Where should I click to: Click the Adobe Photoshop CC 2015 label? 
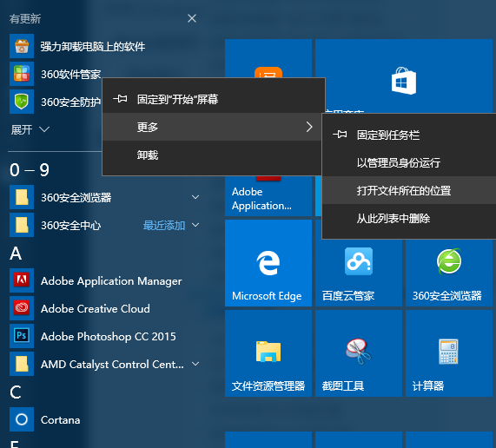point(109,337)
